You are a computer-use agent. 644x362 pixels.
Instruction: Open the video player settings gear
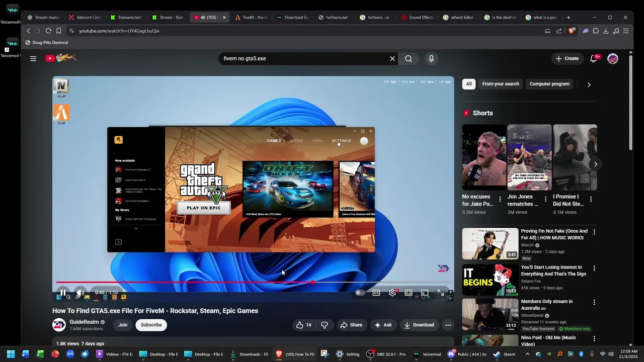pyautogui.click(x=392, y=293)
